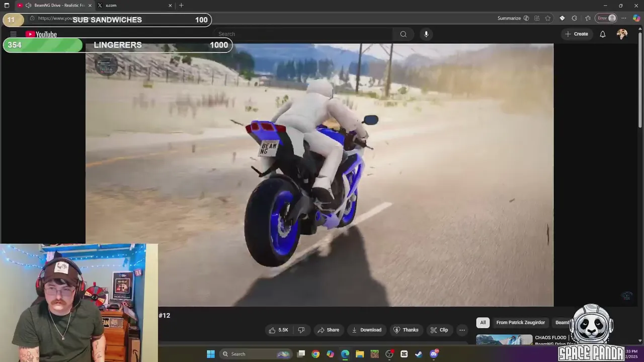This screenshot has height=362, width=644.
Task: Open Copilot sidebar icon
Action: (636, 18)
